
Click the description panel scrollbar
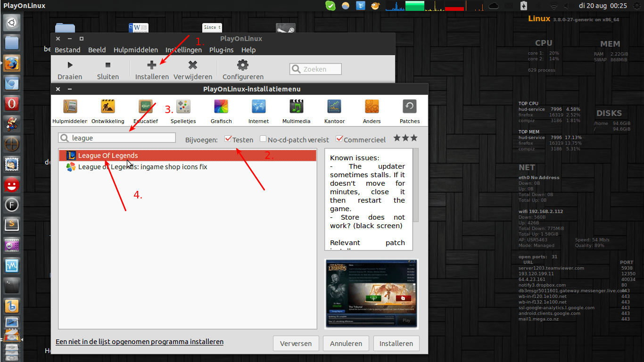point(415,185)
